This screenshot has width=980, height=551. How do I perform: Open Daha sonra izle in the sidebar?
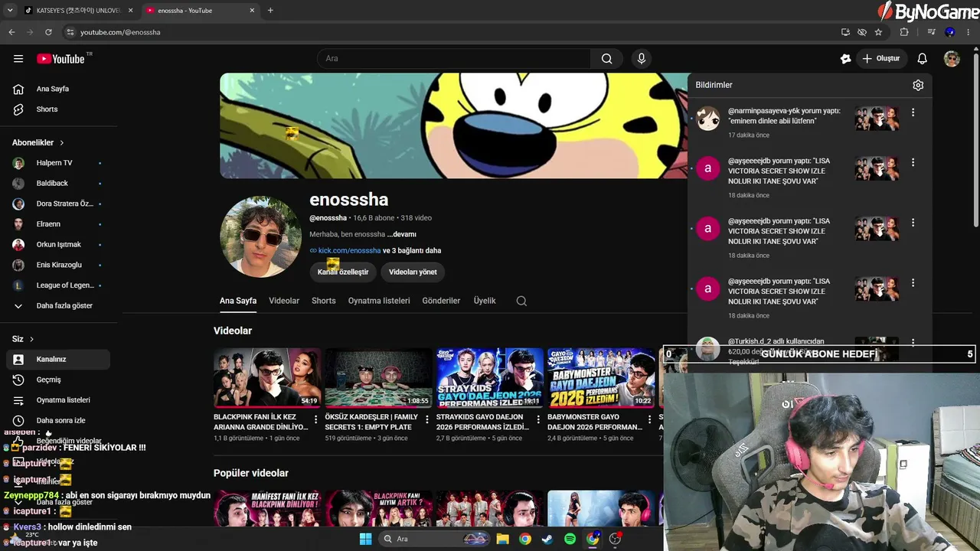pos(58,420)
